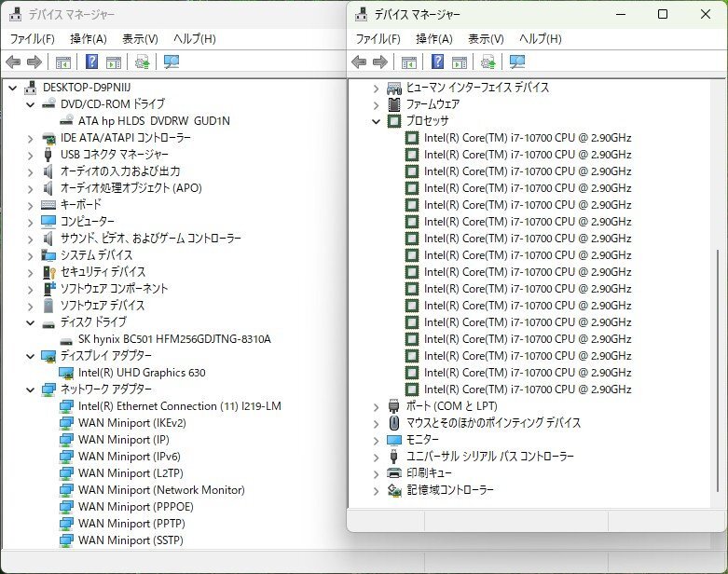Click update driver icon in right window toolbar
This screenshot has height=574, width=728.
click(x=488, y=61)
